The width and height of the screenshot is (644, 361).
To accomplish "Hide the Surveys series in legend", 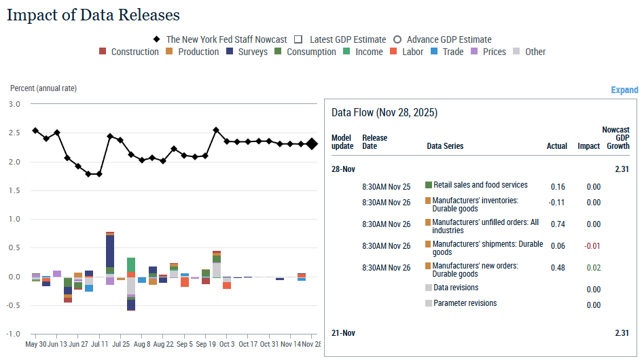I will coord(230,52).
